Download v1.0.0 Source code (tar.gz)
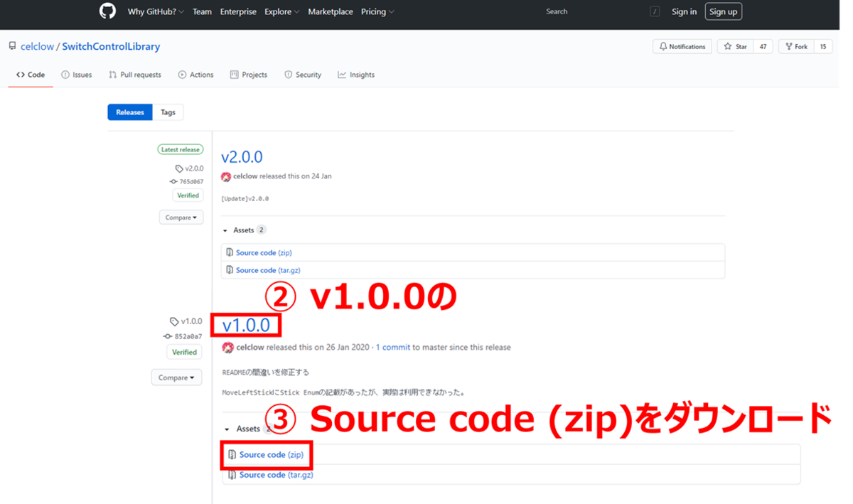This screenshot has height=504, width=853. (x=277, y=475)
